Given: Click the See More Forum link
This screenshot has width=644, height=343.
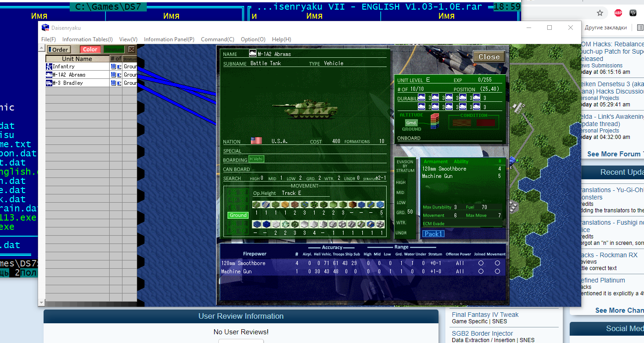Looking at the screenshot, I should click(616, 154).
